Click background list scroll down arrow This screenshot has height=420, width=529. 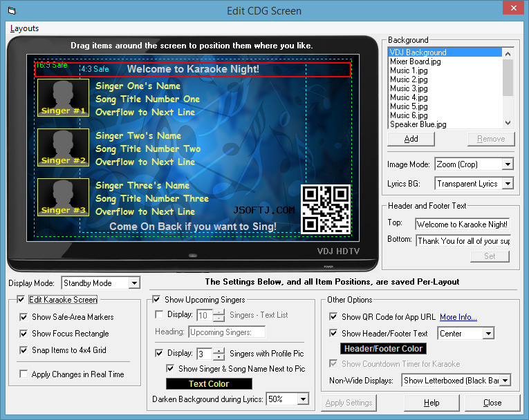pyautogui.click(x=508, y=123)
